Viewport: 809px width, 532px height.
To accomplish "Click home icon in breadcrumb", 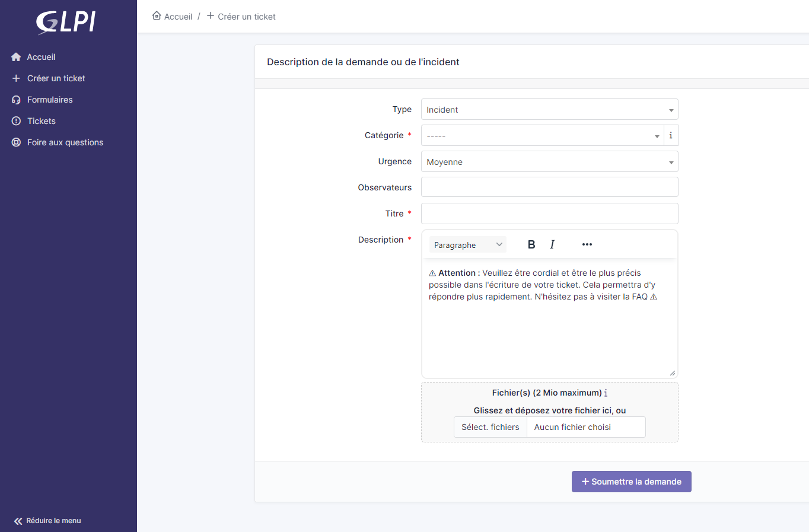I will pyautogui.click(x=157, y=16).
